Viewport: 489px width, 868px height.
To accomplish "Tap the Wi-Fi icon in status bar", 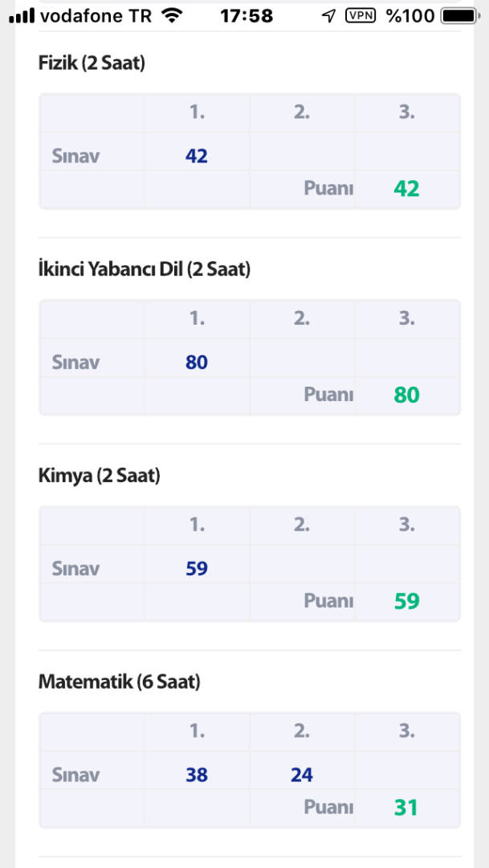I will coord(171,15).
